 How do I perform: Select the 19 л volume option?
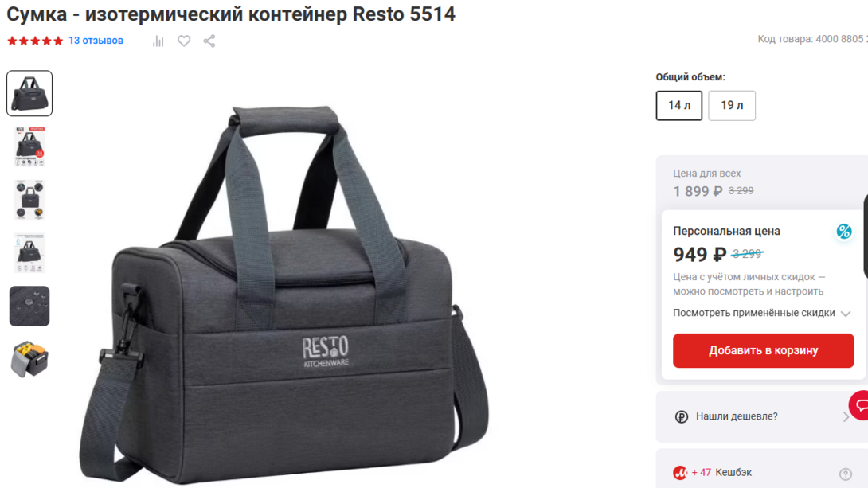[732, 105]
